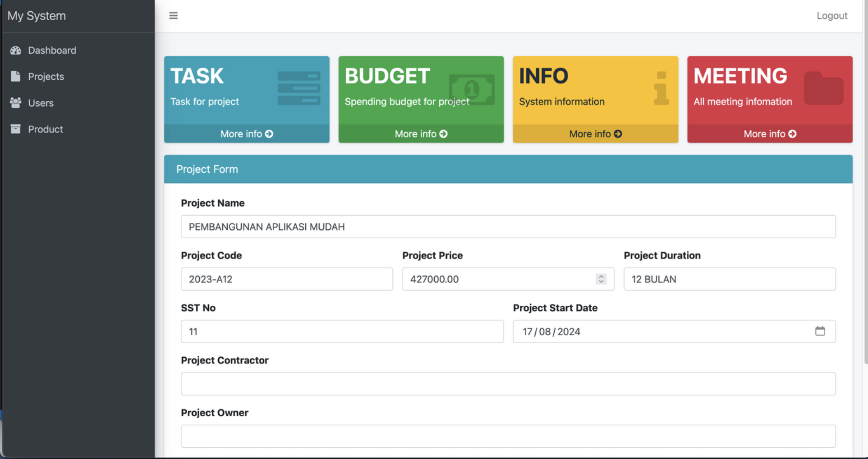Image resolution: width=868 pixels, height=459 pixels.
Task: Click the Product inbox icon in sidebar
Action: coord(16,129)
